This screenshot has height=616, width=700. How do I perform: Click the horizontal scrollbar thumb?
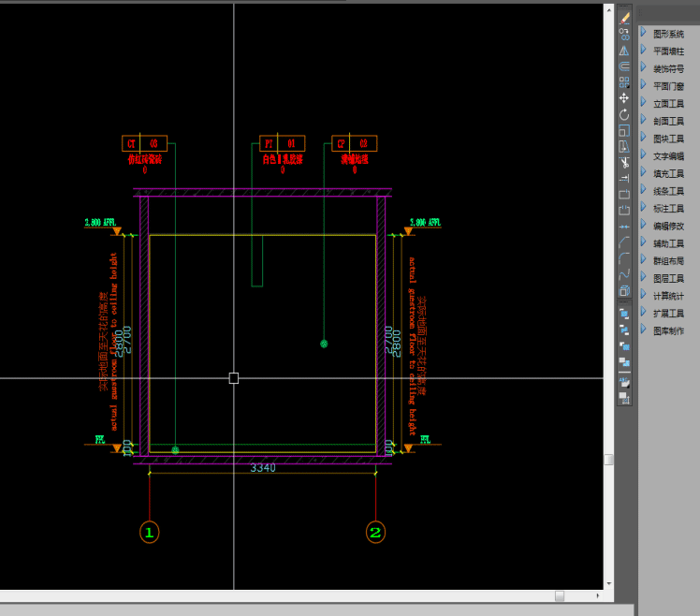560,596
